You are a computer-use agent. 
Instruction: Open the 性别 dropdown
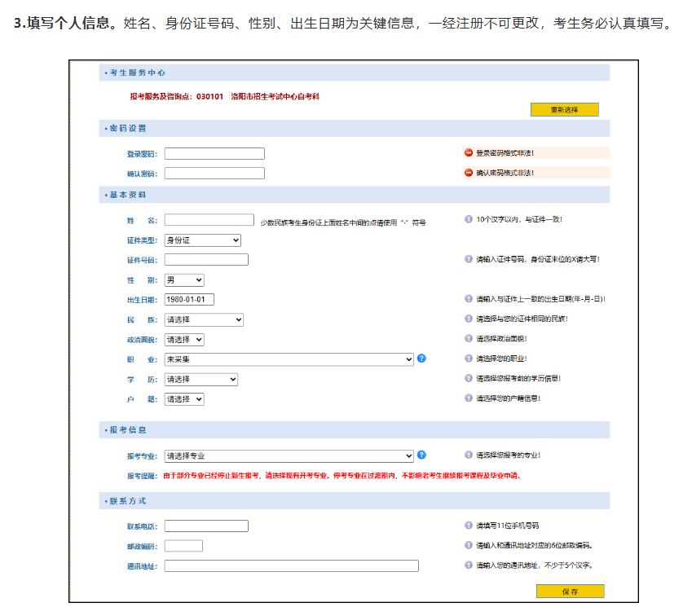pos(183,279)
